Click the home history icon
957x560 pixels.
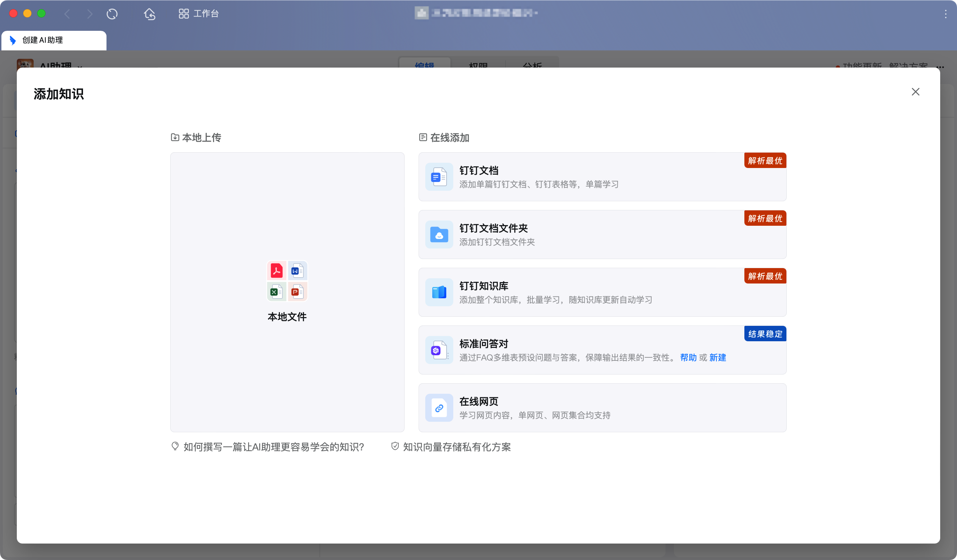[x=150, y=14]
